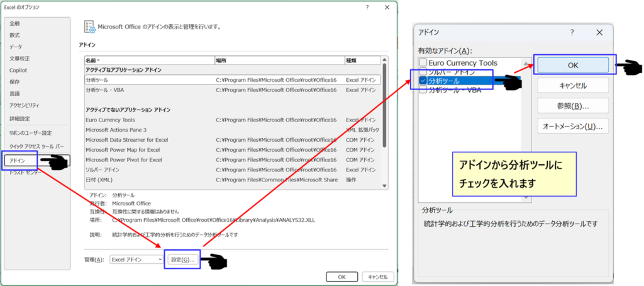This screenshot has width=644, height=286.
Task: Open the 数式 options category
Action: 14,35
